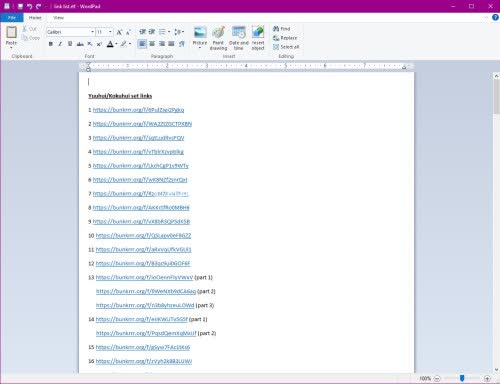Viewport: 500px width, 384px height.
Task: Toggle Strikethrough formatting
Action: tap(80, 44)
